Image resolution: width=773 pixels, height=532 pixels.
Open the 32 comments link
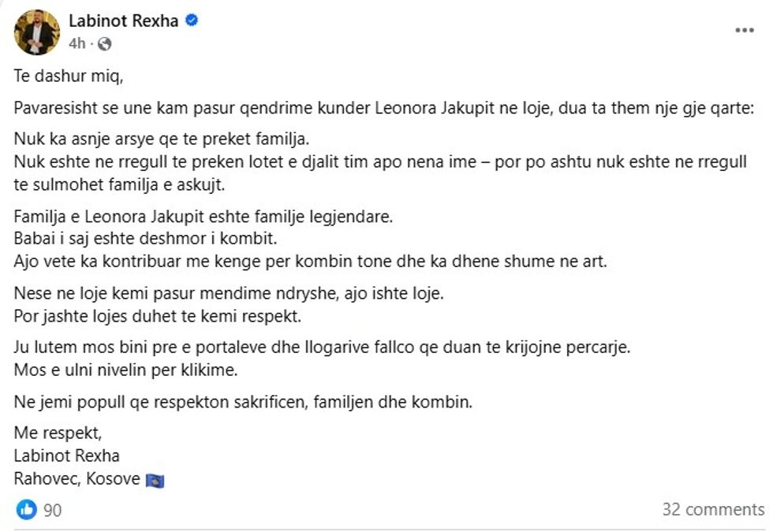713,509
